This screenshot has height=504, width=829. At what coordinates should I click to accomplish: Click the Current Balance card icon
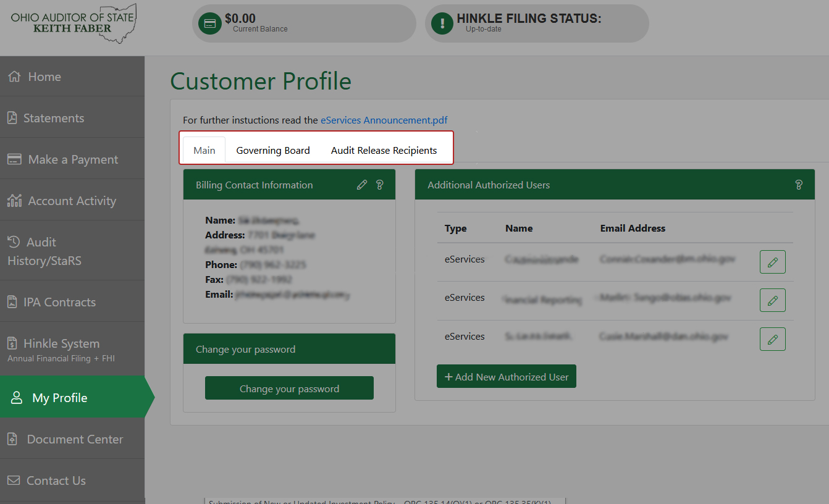[x=210, y=23]
